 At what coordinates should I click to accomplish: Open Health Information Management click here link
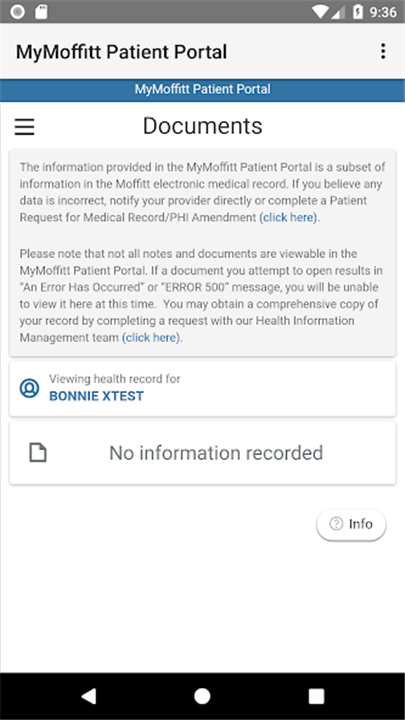tap(151, 338)
